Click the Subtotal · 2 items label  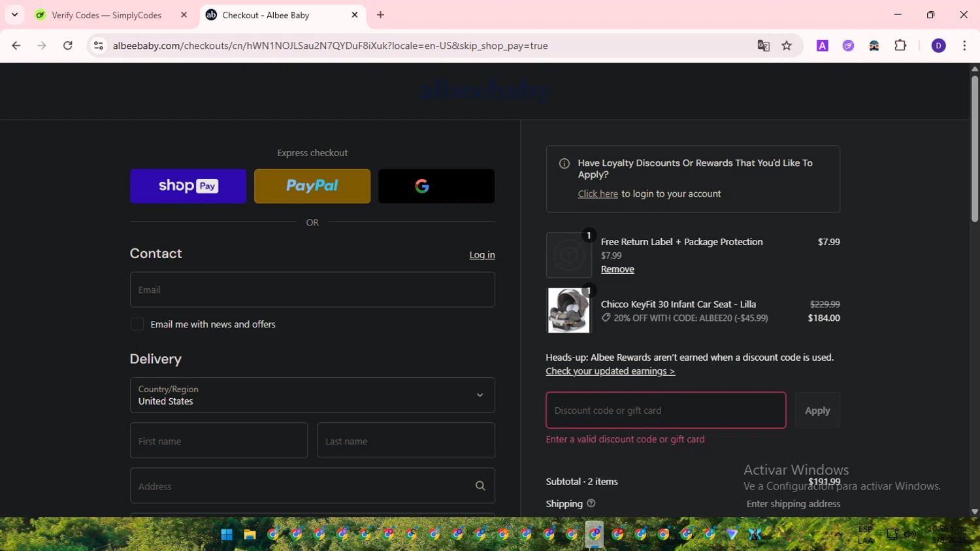(x=582, y=482)
